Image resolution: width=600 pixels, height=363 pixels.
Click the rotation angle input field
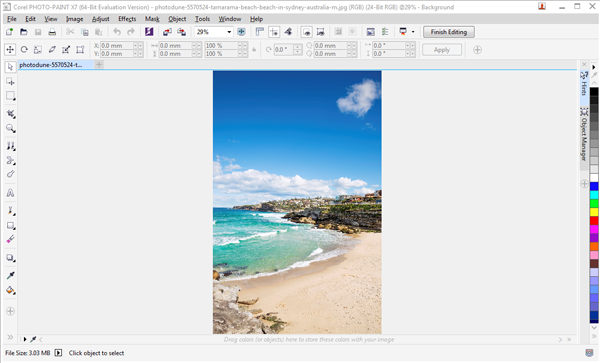click(x=284, y=50)
